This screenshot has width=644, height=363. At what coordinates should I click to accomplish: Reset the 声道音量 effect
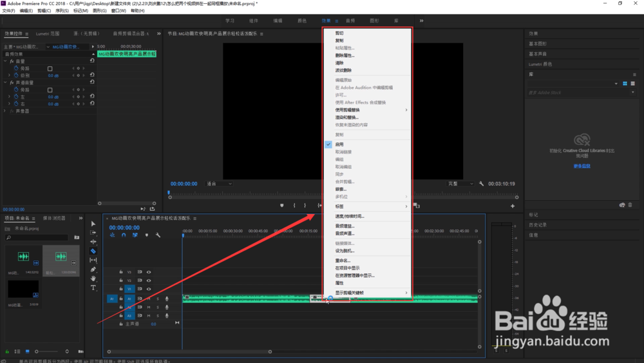tap(92, 83)
